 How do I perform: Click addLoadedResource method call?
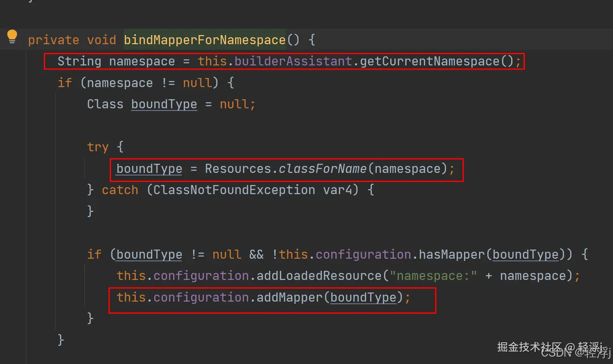(319, 276)
